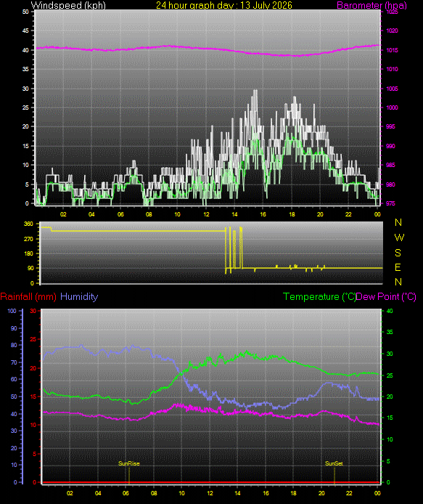This screenshot has width=423, height=504.
Task: Click the "985" barometer axis value
Action: [390, 165]
